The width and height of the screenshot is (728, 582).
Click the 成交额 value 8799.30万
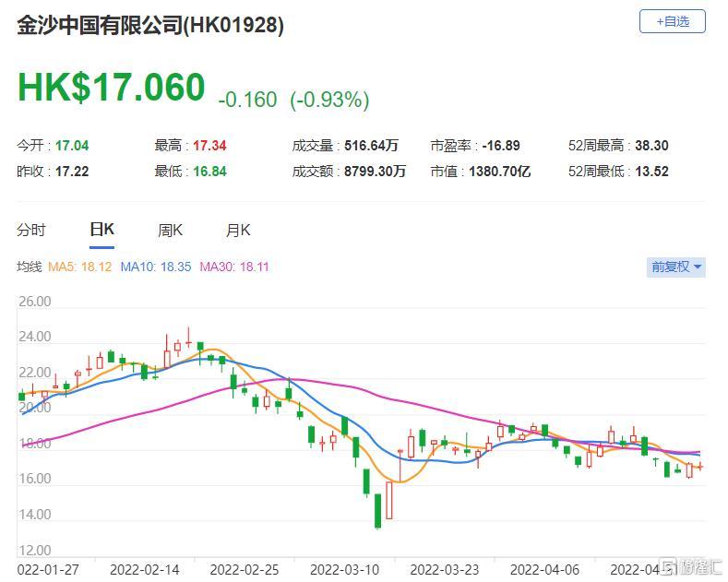click(x=376, y=172)
